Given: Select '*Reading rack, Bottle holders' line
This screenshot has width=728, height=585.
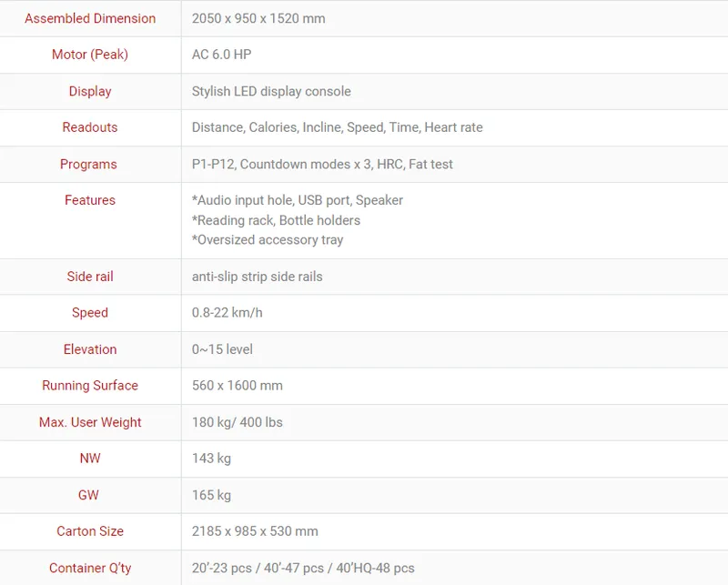Looking at the screenshot, I should click(276, 220).
